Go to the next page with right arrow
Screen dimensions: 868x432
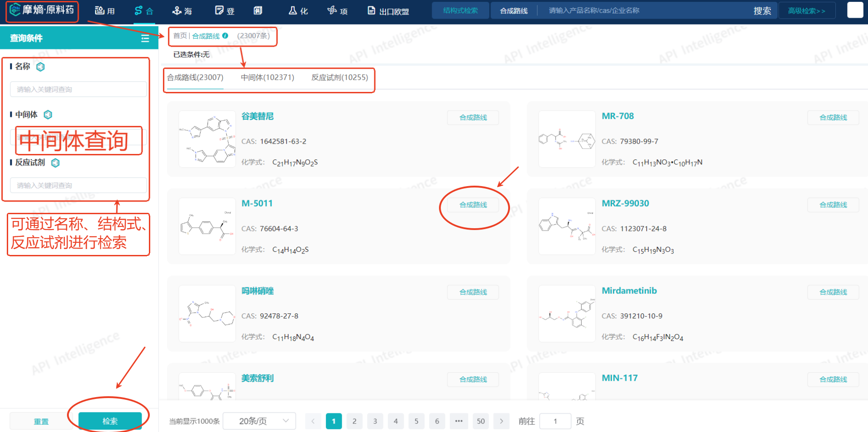click(501, 421)
